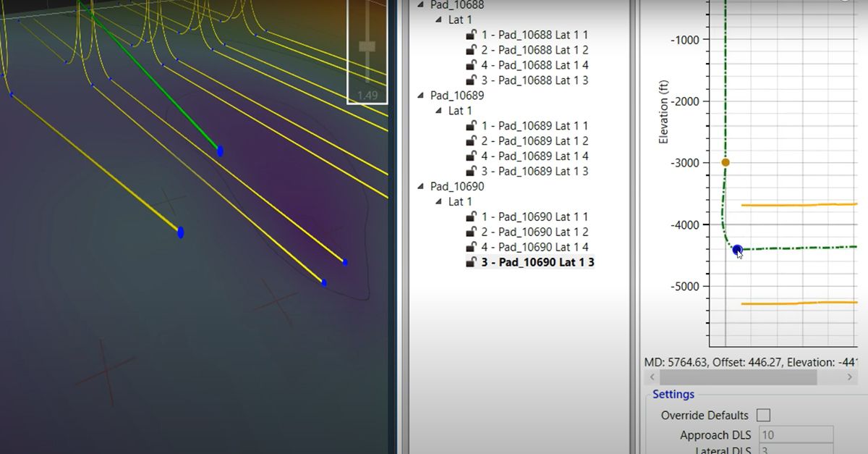Click the lock icon for 2 - Pad_10689 Lat 1 2
This screenshot has height=454, width=868.
(x=469, y=140)
